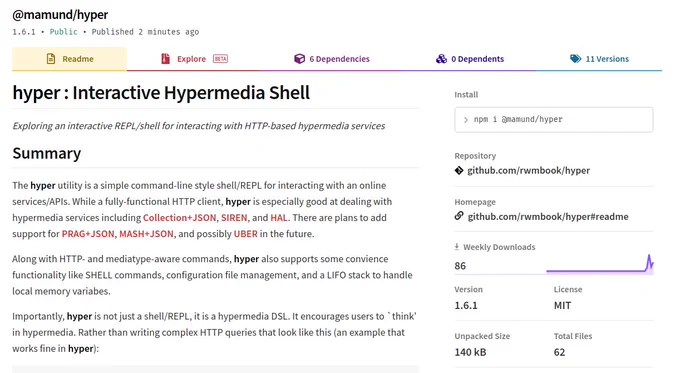Click the 'hyper : Interactive Hypermedia Shell' heading
680x373 pixels.
tap(161, 93)
